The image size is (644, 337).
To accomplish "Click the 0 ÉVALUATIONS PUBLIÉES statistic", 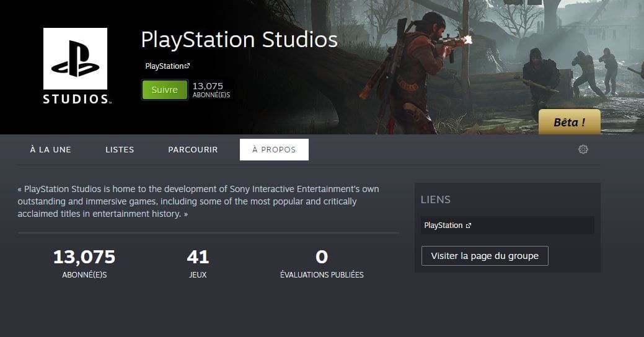I will (322, 263).
